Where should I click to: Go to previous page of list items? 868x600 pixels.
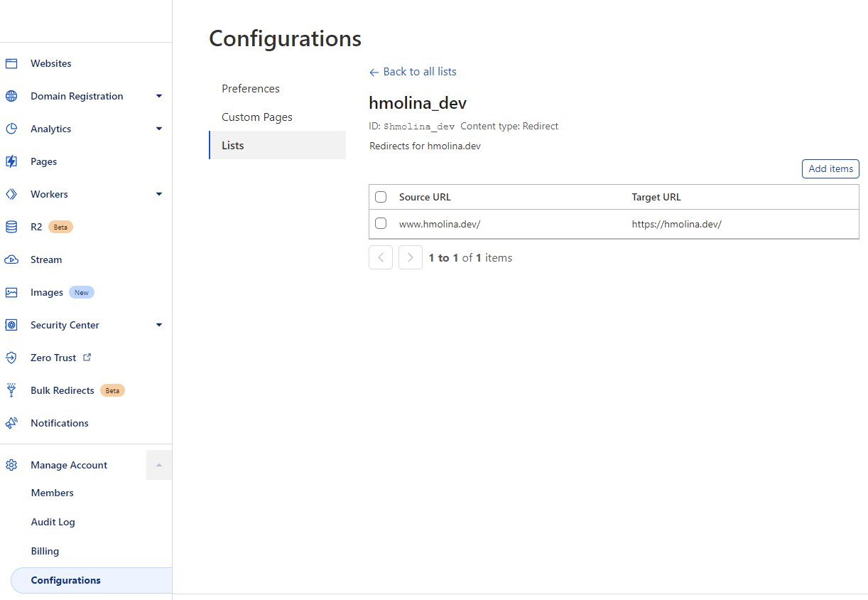point(381,257)
